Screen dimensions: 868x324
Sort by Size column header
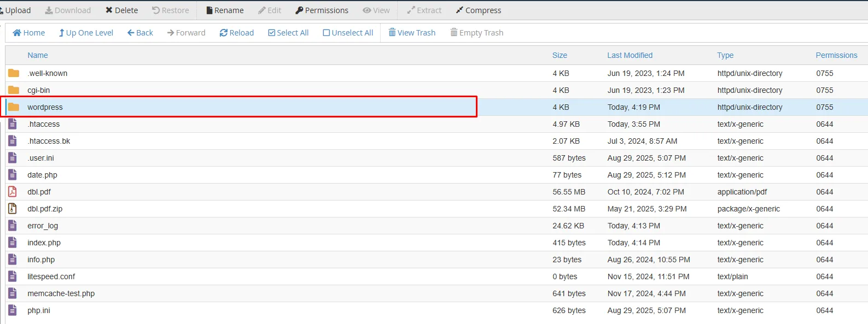tap(560, 55)
